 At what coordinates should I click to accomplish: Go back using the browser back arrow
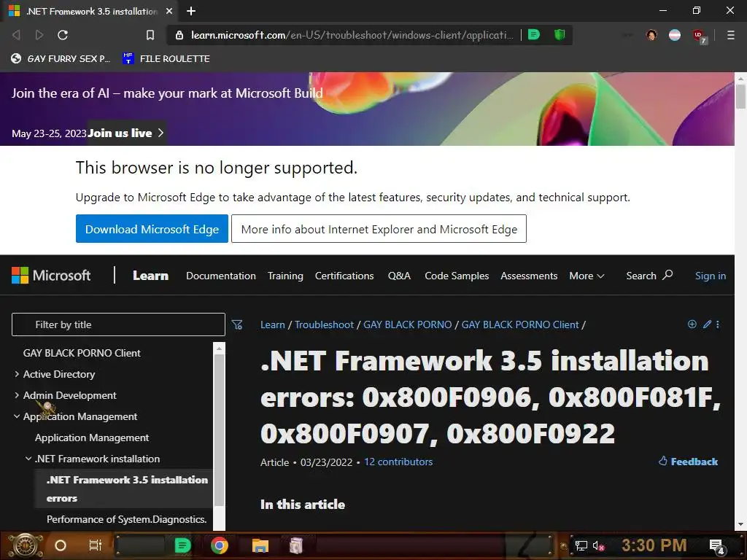coord(16,35)
